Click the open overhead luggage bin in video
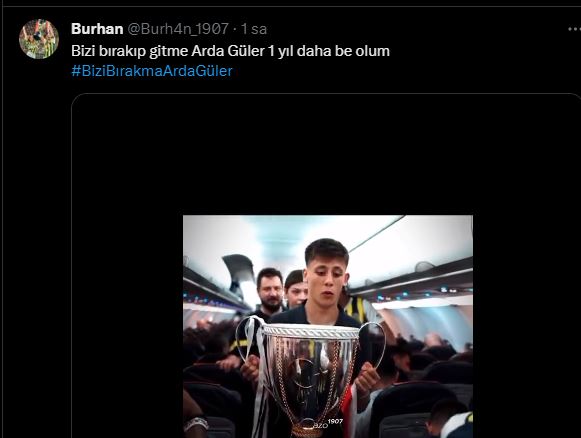 tap(240, 271)
